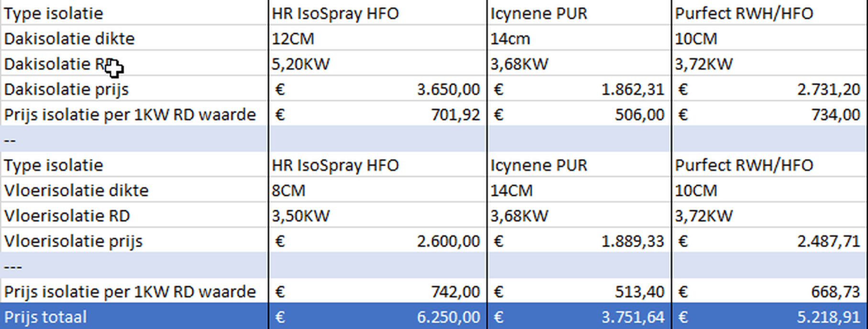Select 'Icynene PUR' directly above uppercase 14CM
Screen dimensions: 868x329
tap(579, 165)
